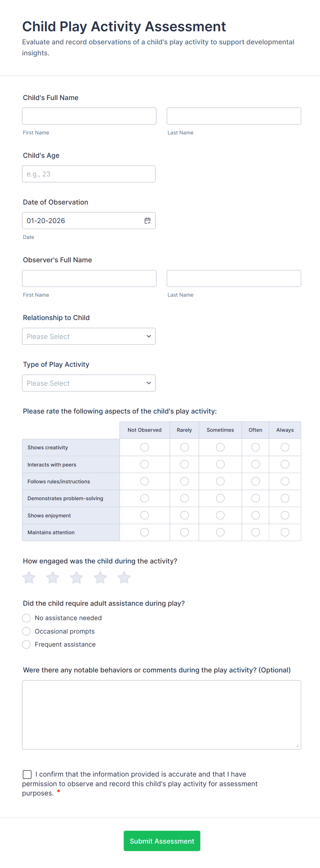Select Sometimes for Follows rules/instructions

pyautogui.click(x=220, y=481)
